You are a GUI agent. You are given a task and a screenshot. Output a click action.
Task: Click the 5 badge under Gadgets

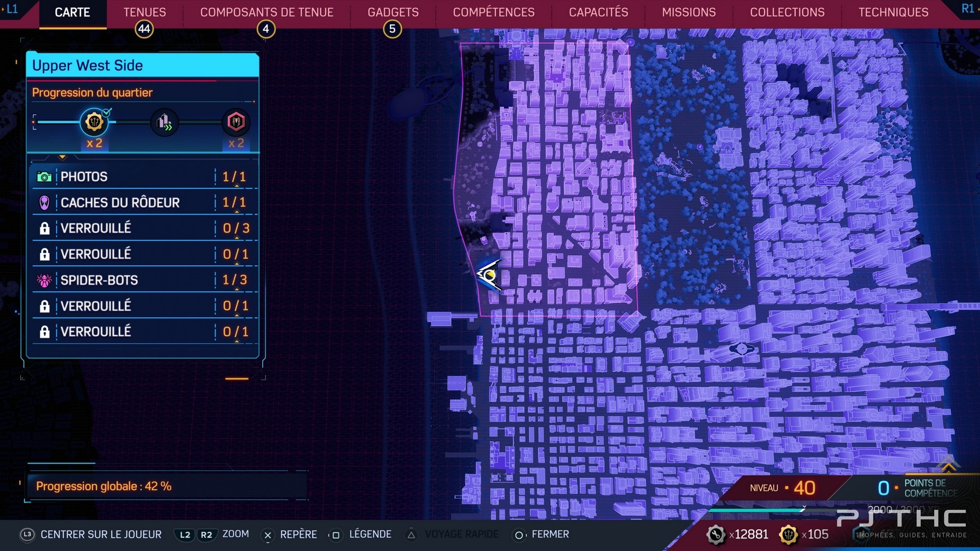(393, 29)
